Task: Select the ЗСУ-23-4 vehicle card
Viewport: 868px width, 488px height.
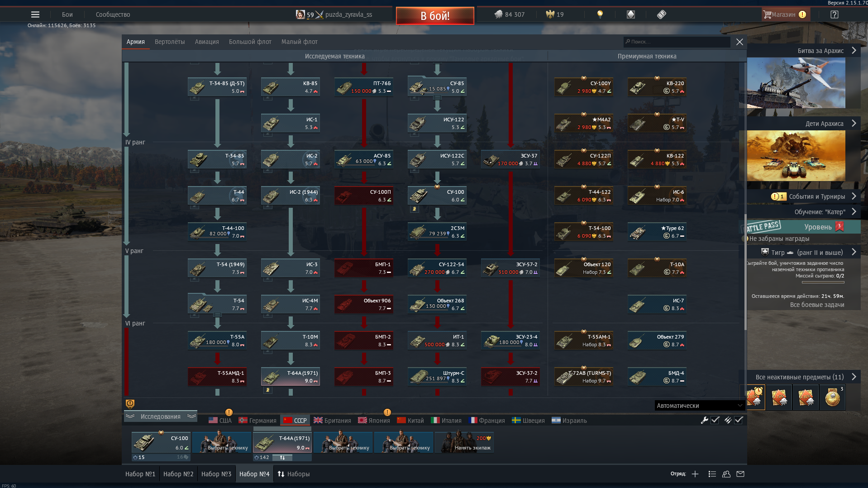Action: coord(510,340)
